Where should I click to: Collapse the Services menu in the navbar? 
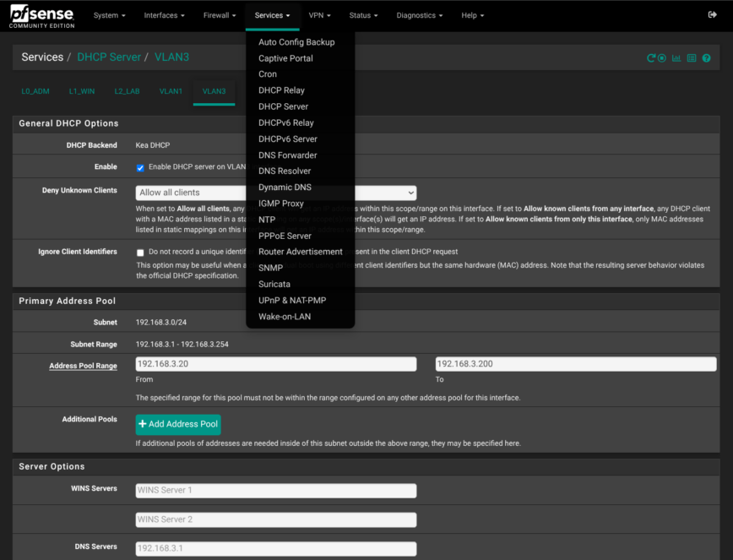coord(272,15)
